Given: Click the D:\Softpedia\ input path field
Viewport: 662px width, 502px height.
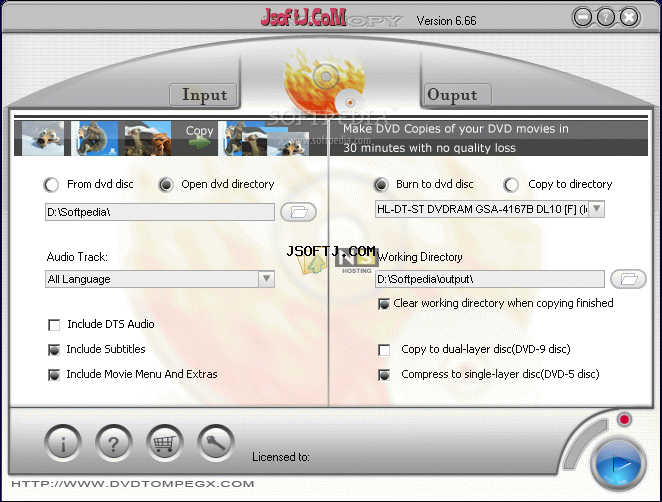Looking at the screenshot, I should click(x=160, y=212).
